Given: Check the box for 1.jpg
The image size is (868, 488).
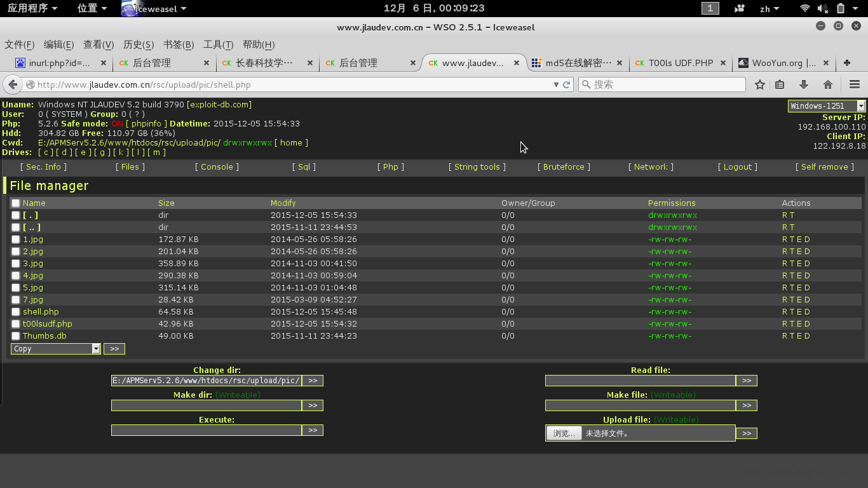Looking at the screenshot, I should point(15,240).
